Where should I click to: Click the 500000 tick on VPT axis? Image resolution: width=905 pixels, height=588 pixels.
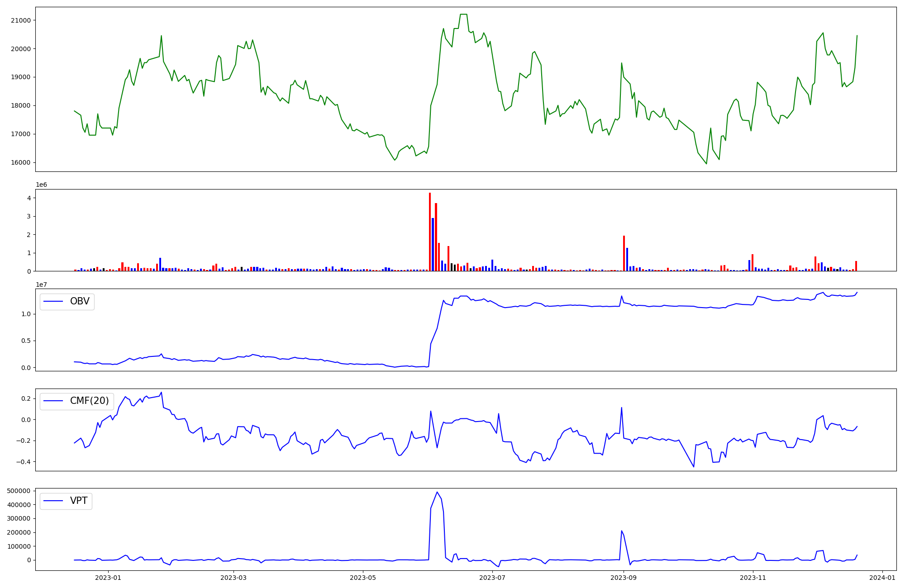click(x=19, y=491)
